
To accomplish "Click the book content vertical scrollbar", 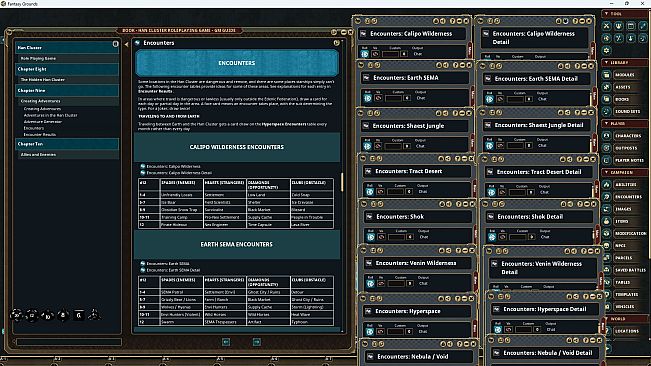I will point(342,182).
